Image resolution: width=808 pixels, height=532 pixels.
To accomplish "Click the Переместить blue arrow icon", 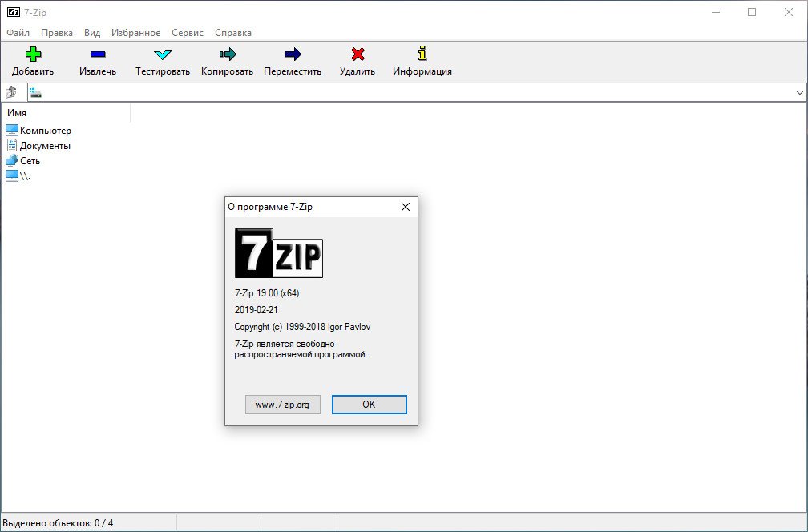I will coord(292,54).
